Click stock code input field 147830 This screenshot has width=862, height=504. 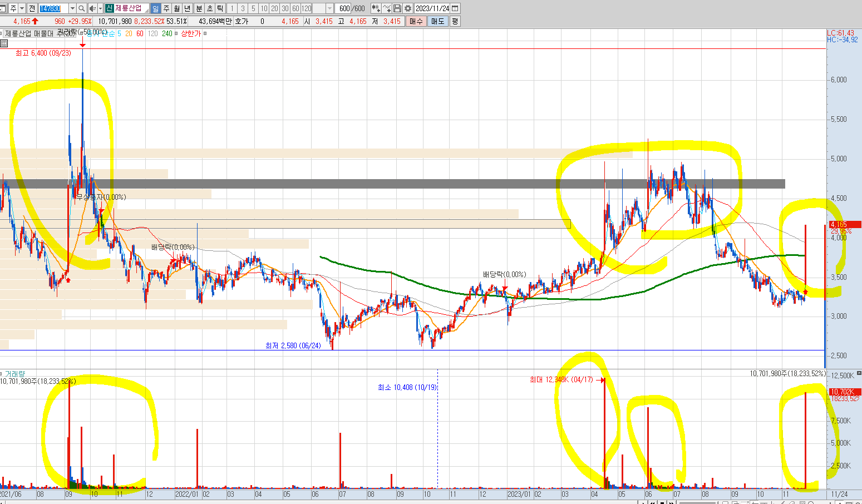pyautogui.click(x=53, y=8)
